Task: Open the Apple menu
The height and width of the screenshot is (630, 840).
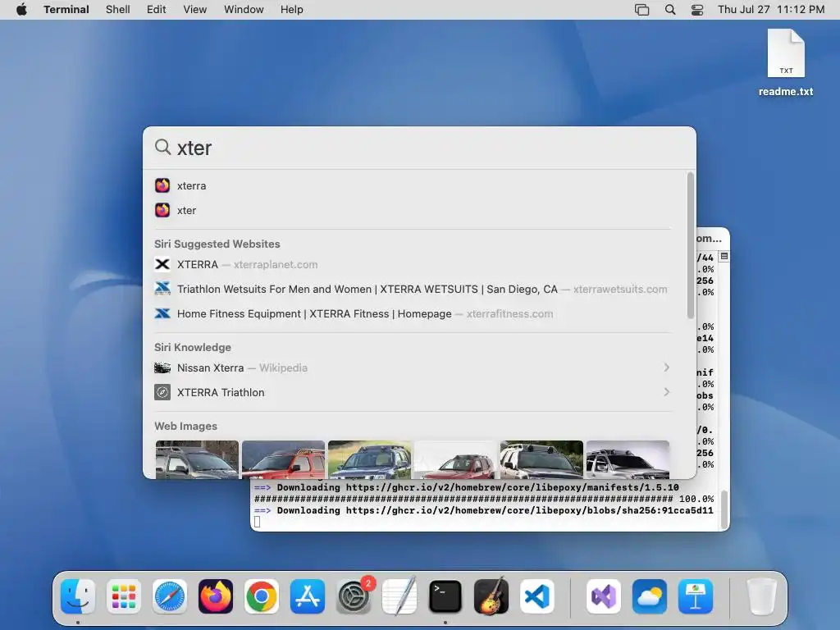Action: [x=21, y=10]
